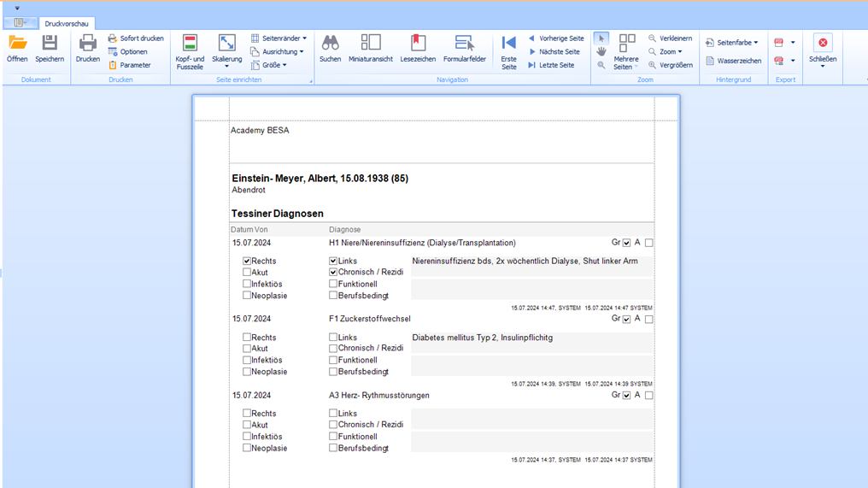Click the Öffnen folder icon
This screenshot has height=488, width=868.
(17, 44)
